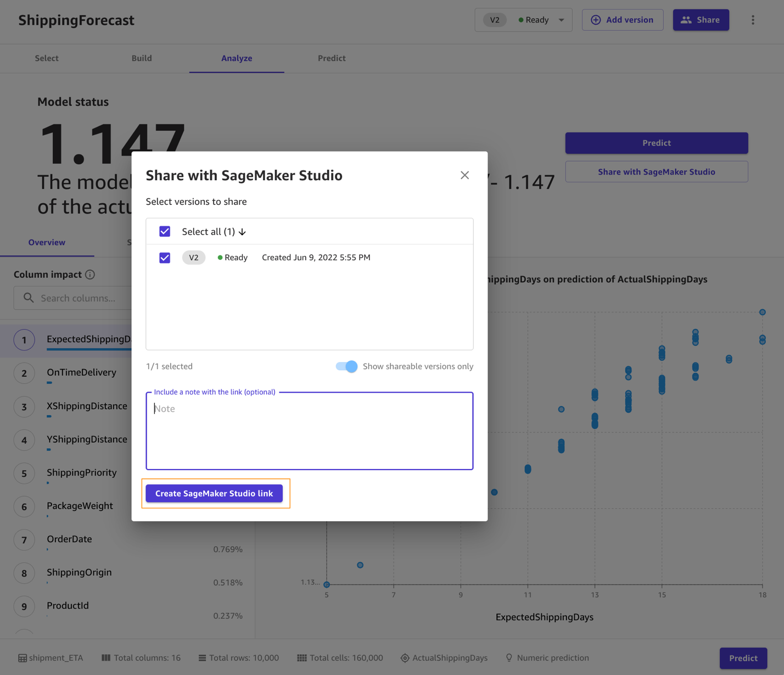Viewport: 784px width, 675px height.
Task: Click the Add version button
Action: (623, 20)
